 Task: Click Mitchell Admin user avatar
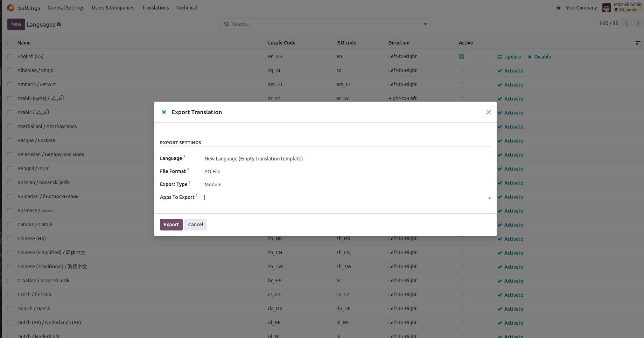click(x=606, y=7)
